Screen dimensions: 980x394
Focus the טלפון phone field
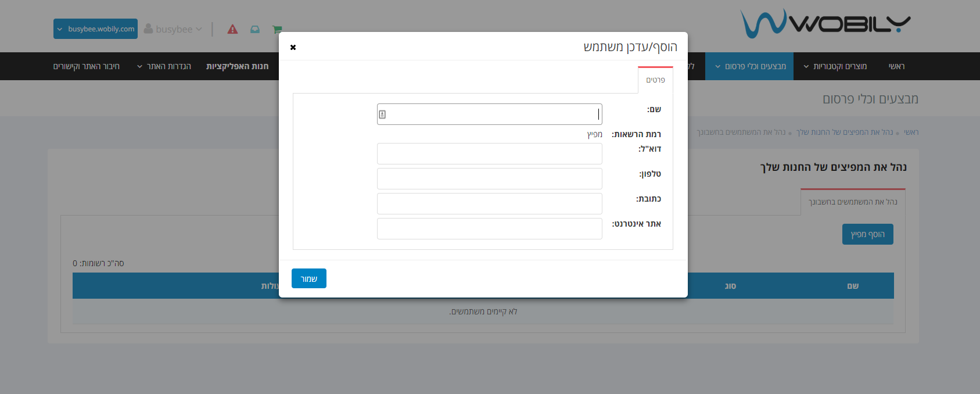tap(489, 178)
